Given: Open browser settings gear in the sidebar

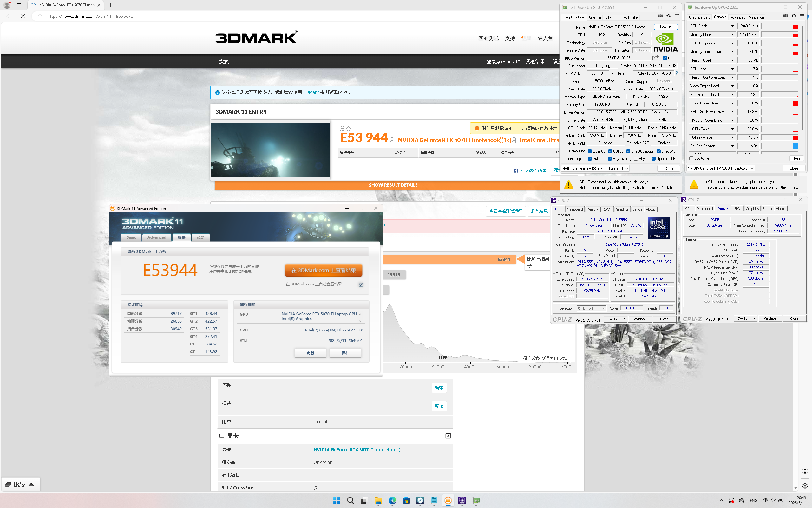Looking at the screenshot, I should tap(805, 485).
